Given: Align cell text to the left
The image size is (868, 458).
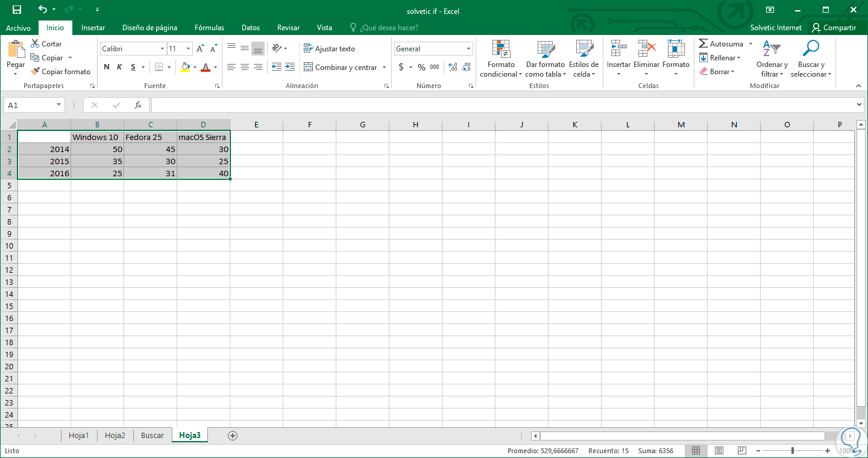Looking at the screenshot, I should (231, 67).
